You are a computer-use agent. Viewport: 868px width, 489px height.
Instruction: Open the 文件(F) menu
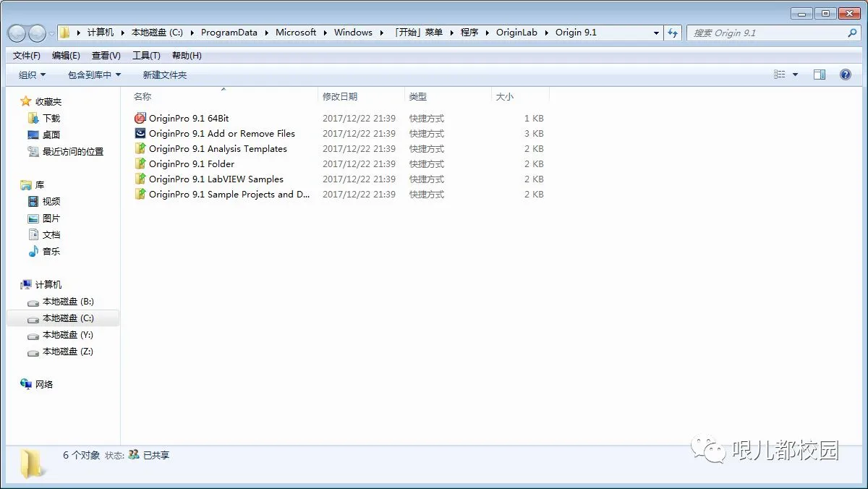tap(27, 55)
